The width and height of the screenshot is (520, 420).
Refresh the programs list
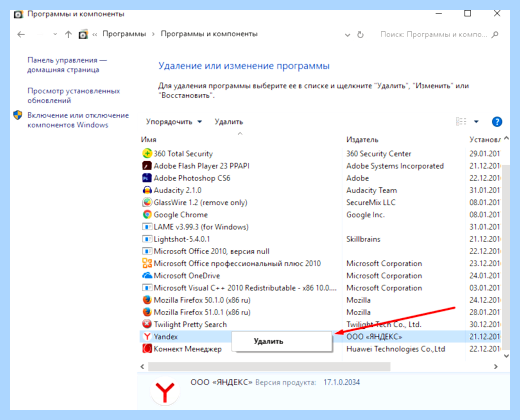(x=360, y=34)
